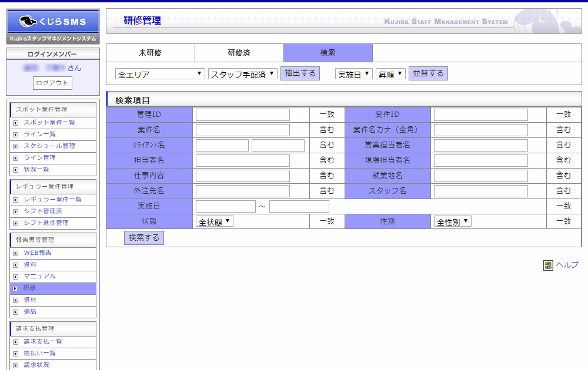Select the 検索 tab

click(328, 53)
